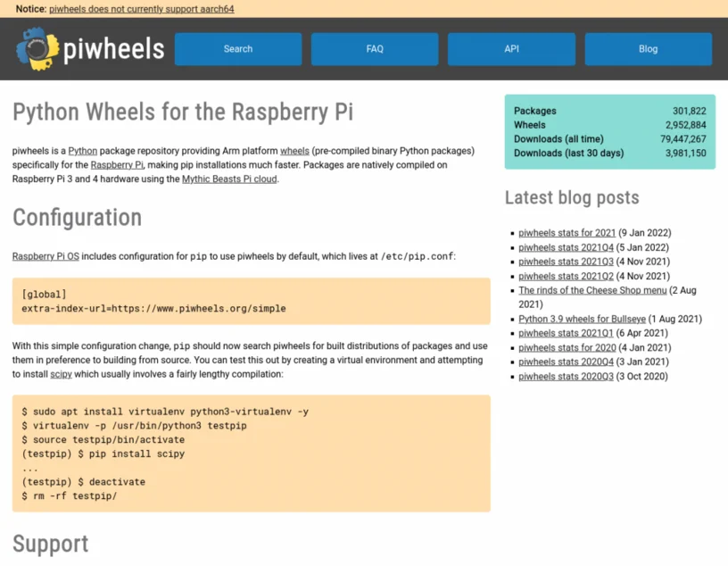Open the piwheels stats 2020Q3 post

566,377
